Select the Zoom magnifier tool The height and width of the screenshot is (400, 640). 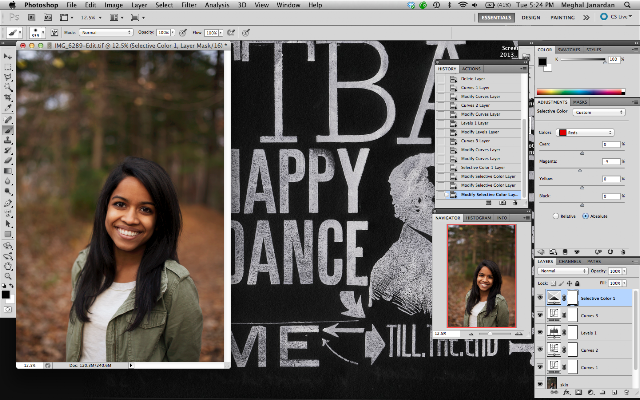[x=8, y=276]
